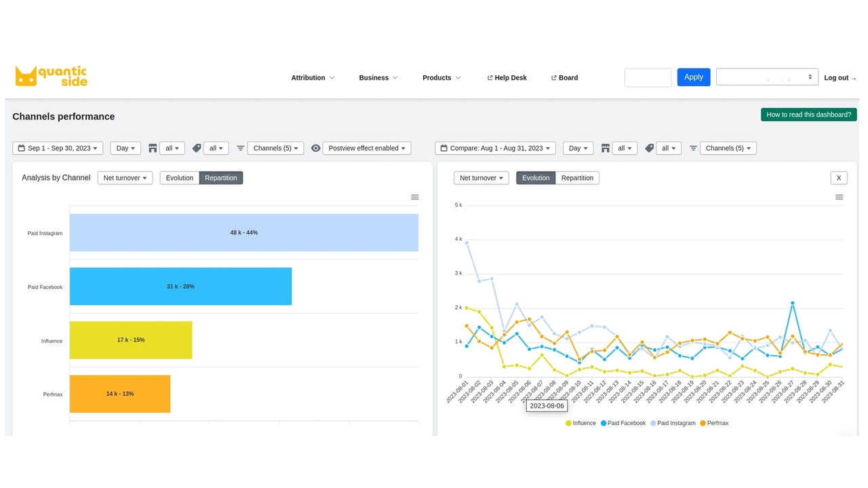Click the eye icon near Postview effect
This screenshot has height=488, width=868.
point(315,148)
